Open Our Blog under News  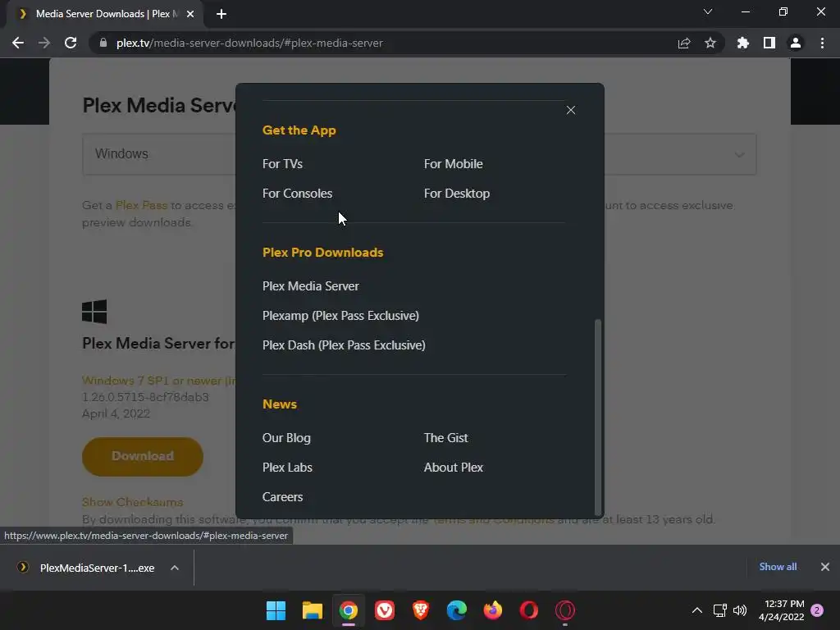point(286,438)
